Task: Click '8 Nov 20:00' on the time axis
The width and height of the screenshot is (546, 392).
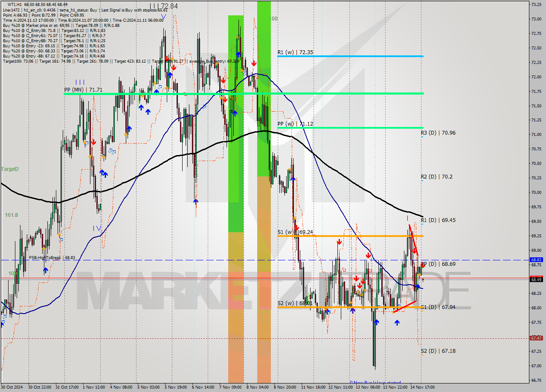Action: click(285, 388)
